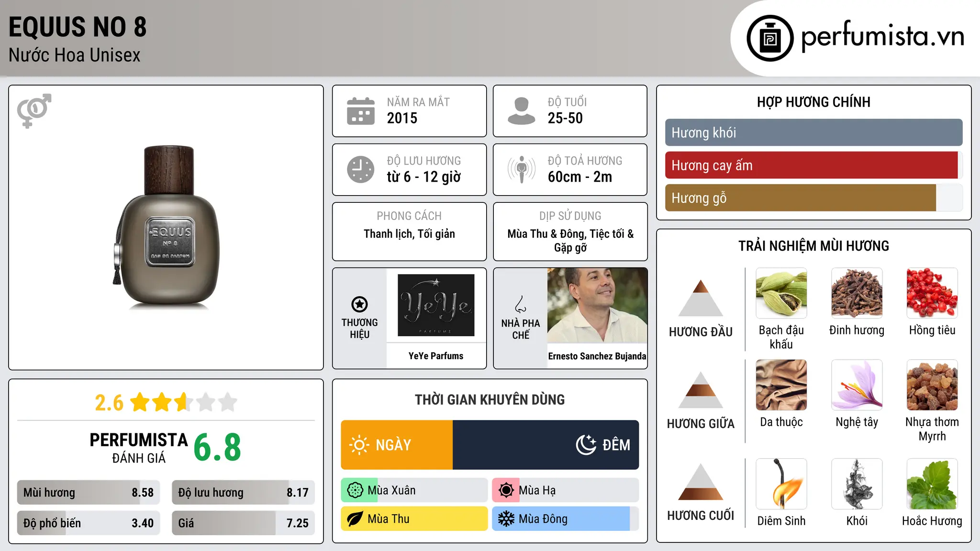Click the moon icon in the Đêm bar
This screenshot has width=980, height=551.
[x=586, y=445]
